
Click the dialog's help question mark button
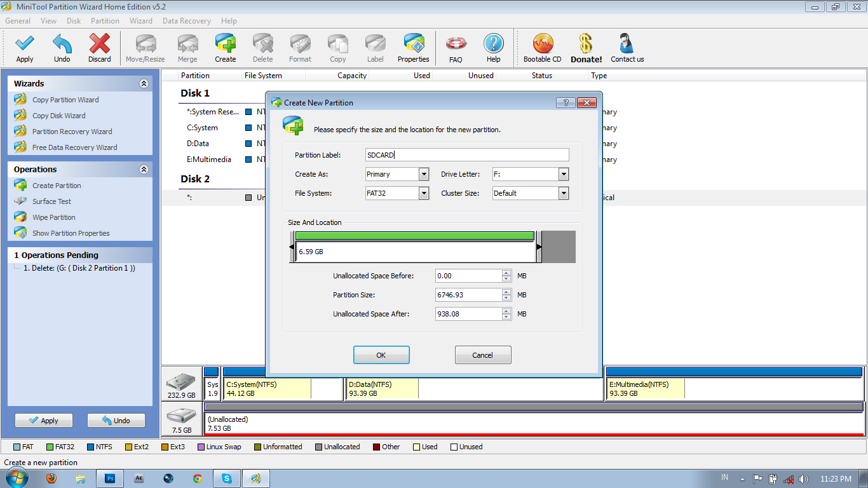(x=566, y=102)
